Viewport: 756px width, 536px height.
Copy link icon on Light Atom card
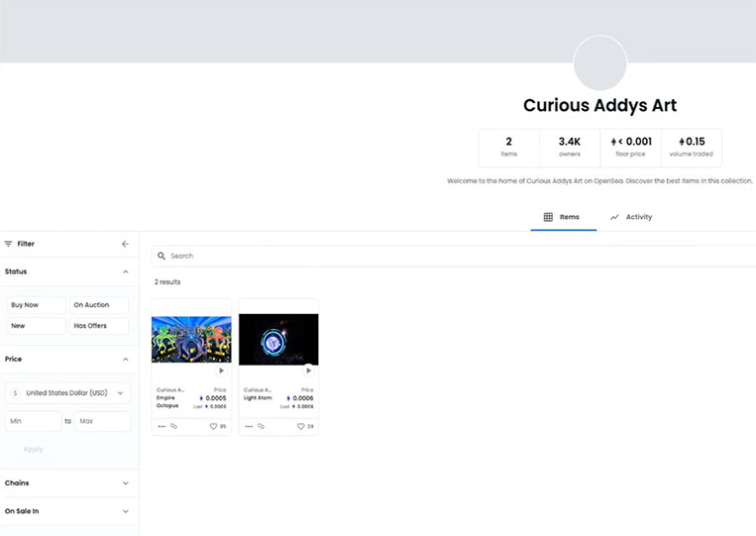(261, 426)
